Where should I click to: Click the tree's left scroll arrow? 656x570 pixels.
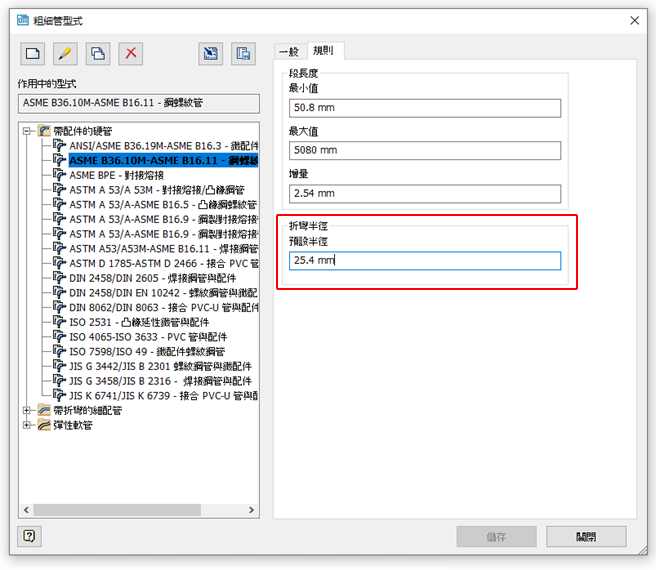click(x=26, y=510)
